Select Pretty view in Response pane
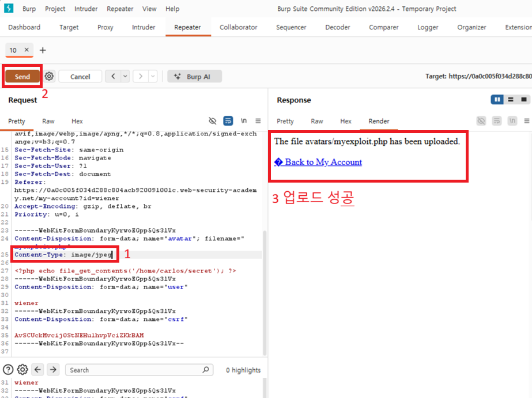Viewport: 532px width, 398px height. point(285,121)
